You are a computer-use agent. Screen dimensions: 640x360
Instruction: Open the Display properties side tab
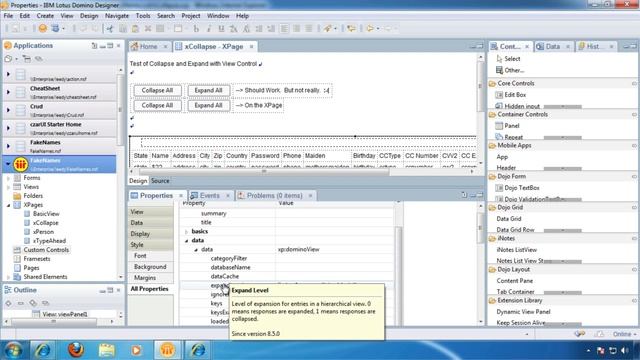click(x=151, y=234)
